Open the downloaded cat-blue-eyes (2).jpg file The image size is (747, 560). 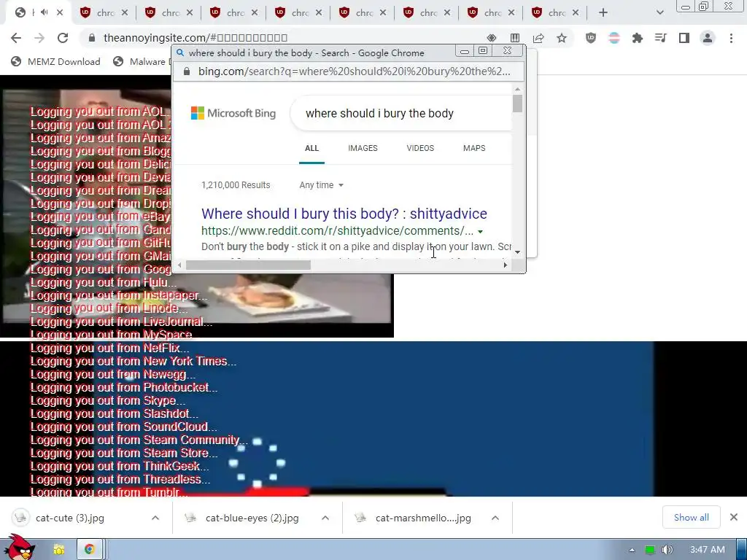click(x=252, y=518)
